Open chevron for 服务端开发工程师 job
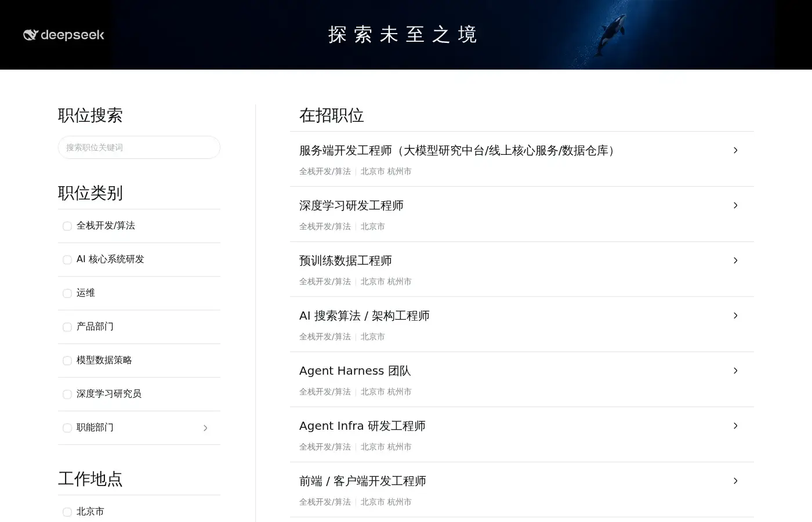812x522 pixels. tap(735, 150)
